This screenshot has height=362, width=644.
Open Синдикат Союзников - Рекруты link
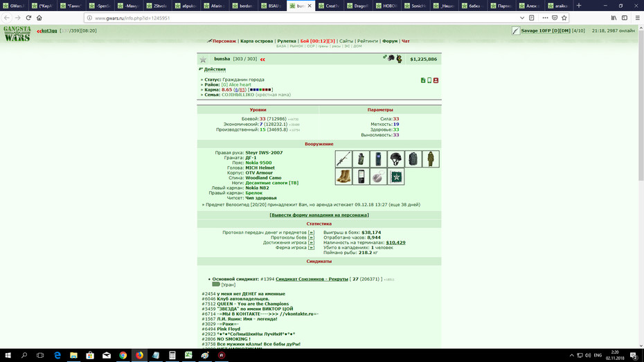(312, 279)
